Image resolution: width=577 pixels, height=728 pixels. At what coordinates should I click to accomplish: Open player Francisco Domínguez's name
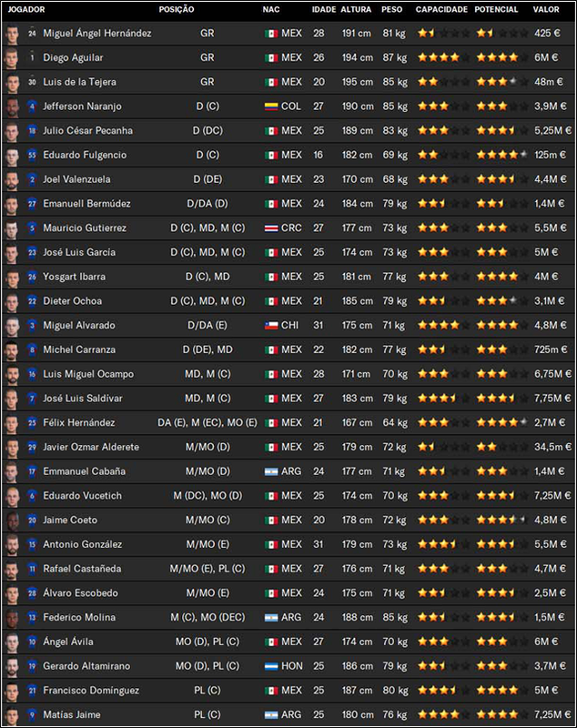tap(91, 691)
